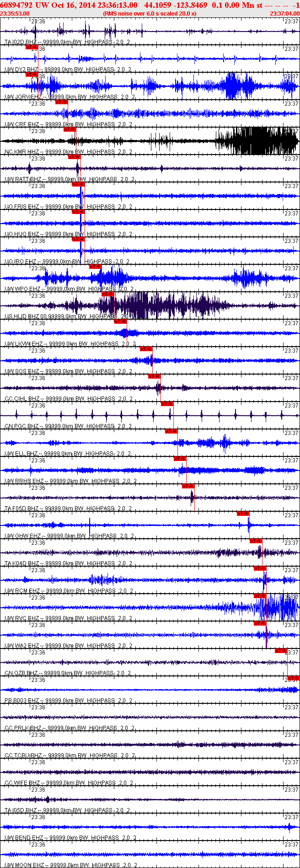300x868 pixels.
Task: Click red pick flag on CN OZB trace
Action: point(281,651)
